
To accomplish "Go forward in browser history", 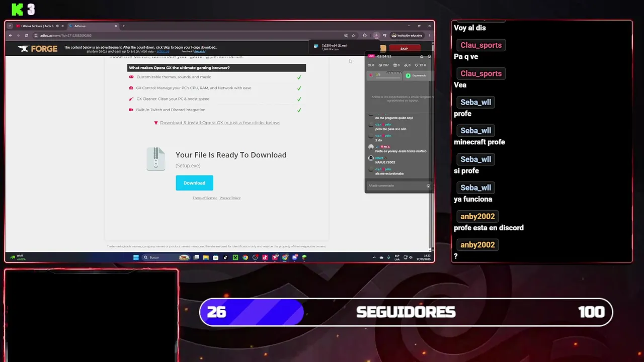I will point(18,36).
